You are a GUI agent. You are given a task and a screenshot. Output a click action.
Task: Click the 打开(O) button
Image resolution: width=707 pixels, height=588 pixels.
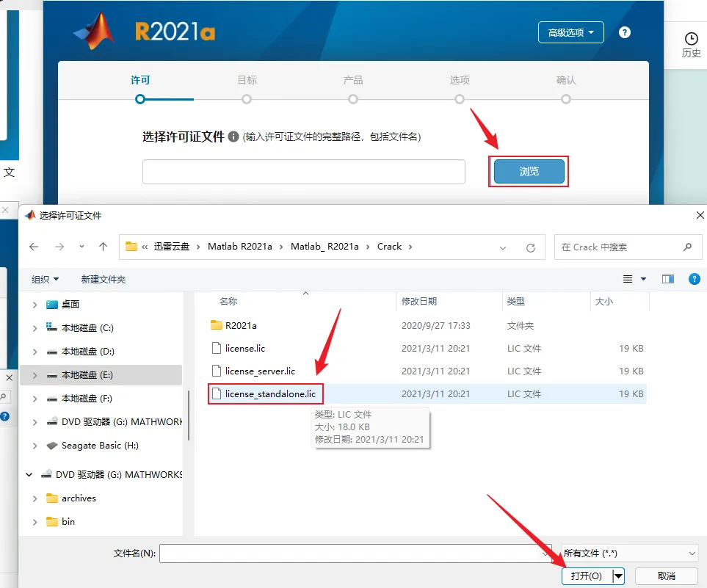tap(587, 576)
